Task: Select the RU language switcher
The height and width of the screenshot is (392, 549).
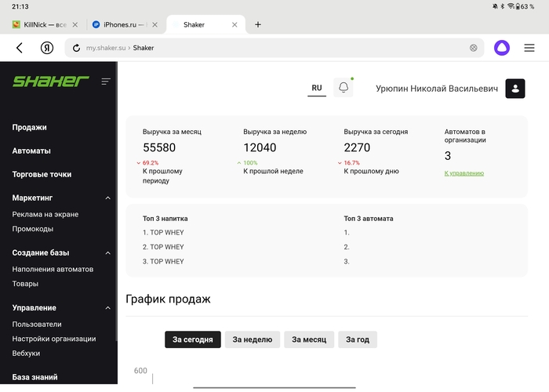Action: click(317, 88)
